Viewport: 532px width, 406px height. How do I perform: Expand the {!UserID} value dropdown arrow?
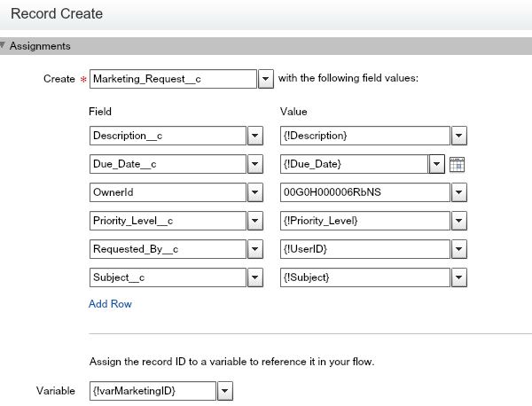point(459,250)
